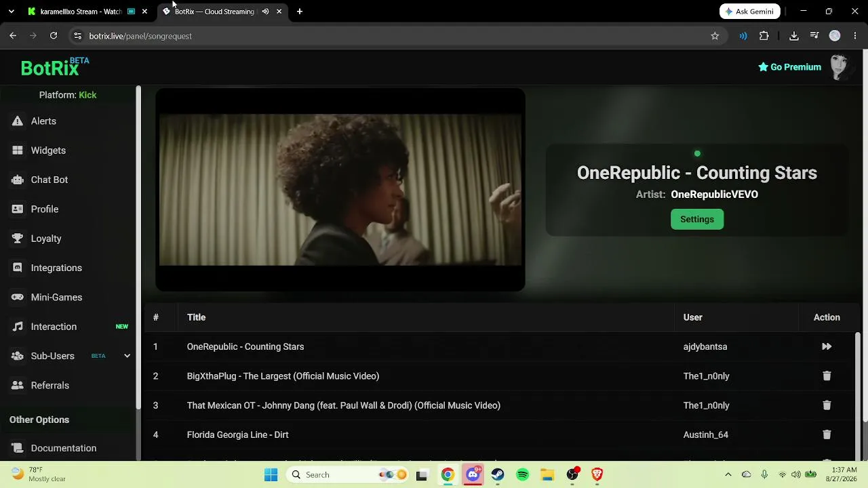Screen dimensions: 868x488
Task: Click the Go Premium link
Action: tap(789, 67)
